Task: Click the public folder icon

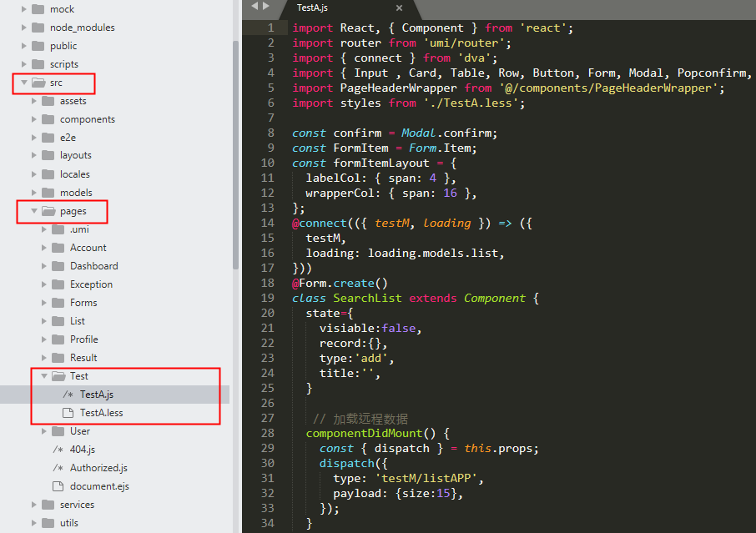Action: [38, 46]
